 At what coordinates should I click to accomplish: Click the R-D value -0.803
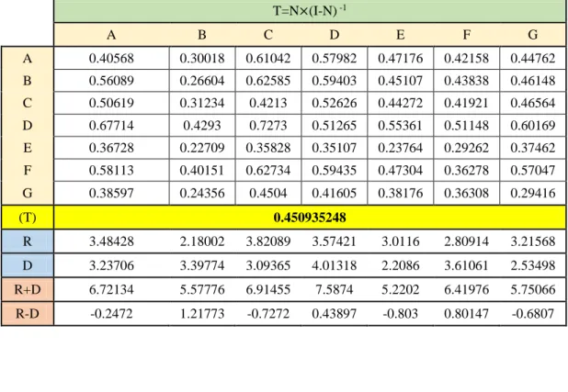coord(401,313)
